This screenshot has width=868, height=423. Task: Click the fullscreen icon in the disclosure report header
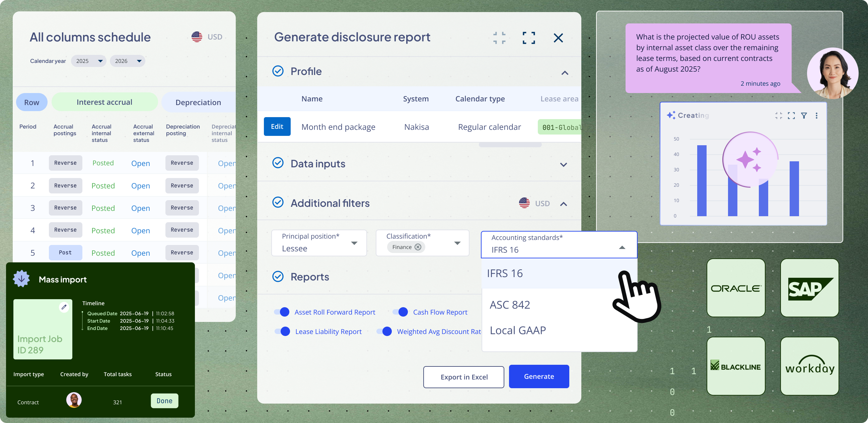tap(529, 38)
